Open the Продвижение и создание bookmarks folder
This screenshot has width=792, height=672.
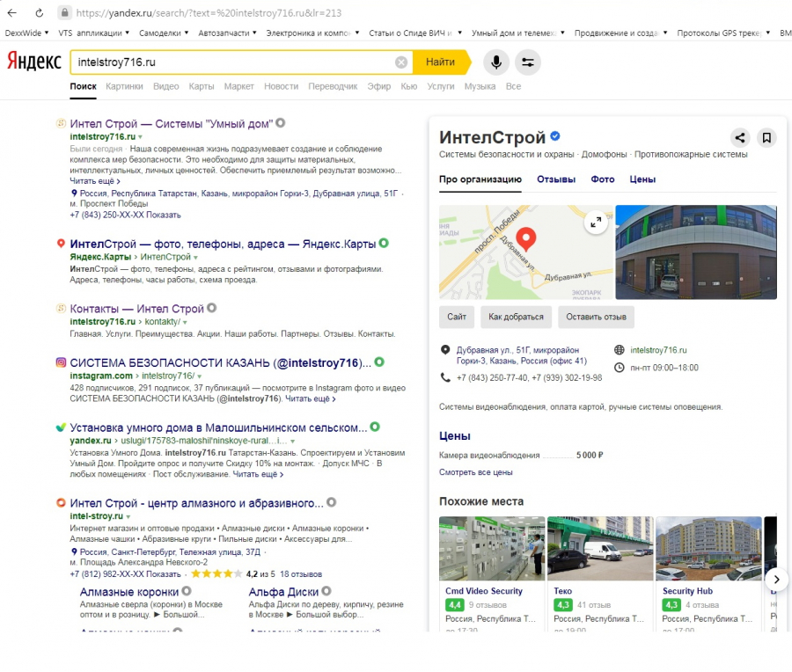620,33
